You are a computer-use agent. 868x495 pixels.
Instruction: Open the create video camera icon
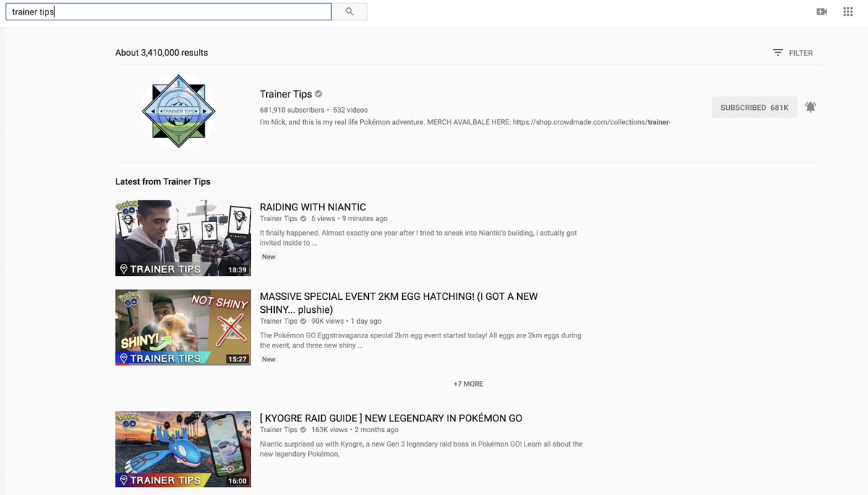pos(821,12)
